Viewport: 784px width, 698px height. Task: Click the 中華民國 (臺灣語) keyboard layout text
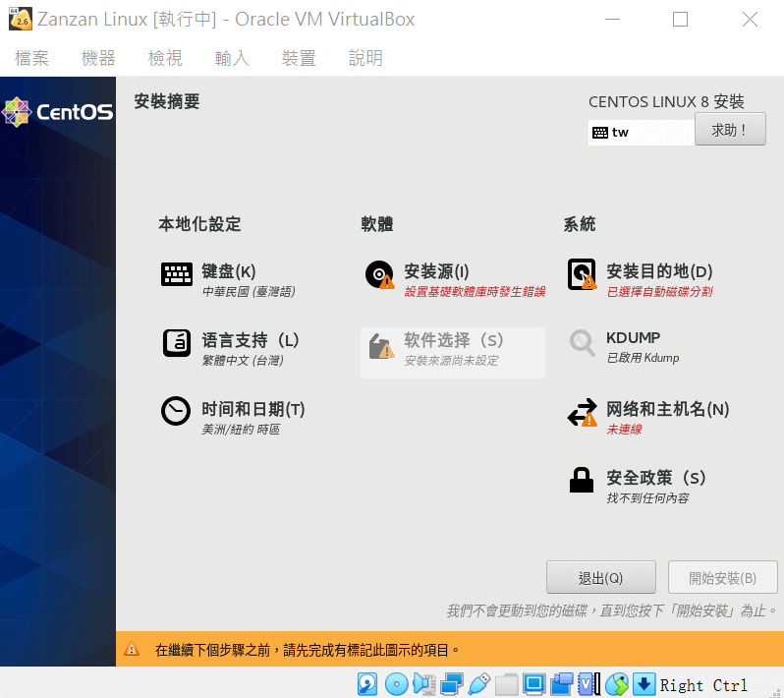(x=249, y=292)
